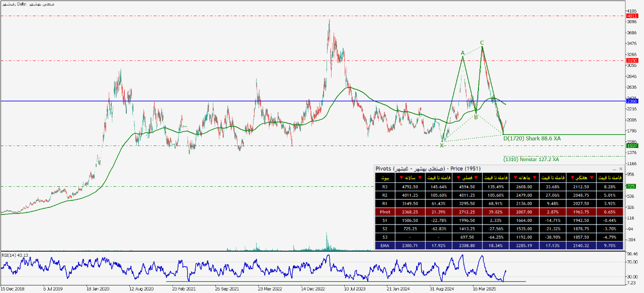
Task: Minimize the Pivots panel
Action: (x=614, y=169)
